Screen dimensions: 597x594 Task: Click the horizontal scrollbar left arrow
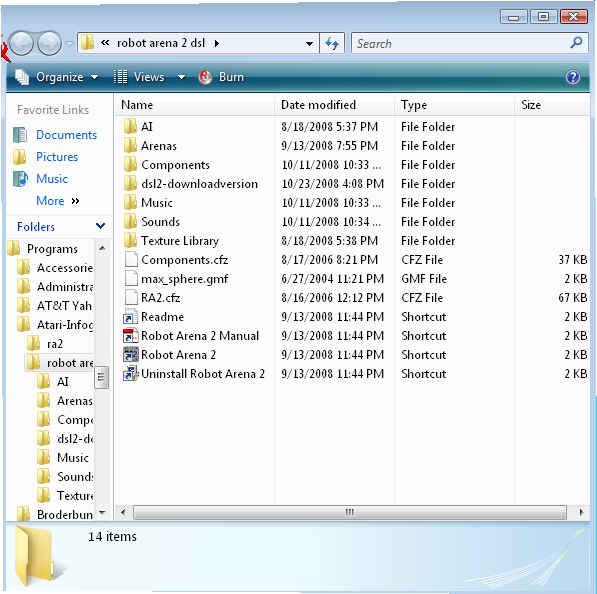click(123, 512)
